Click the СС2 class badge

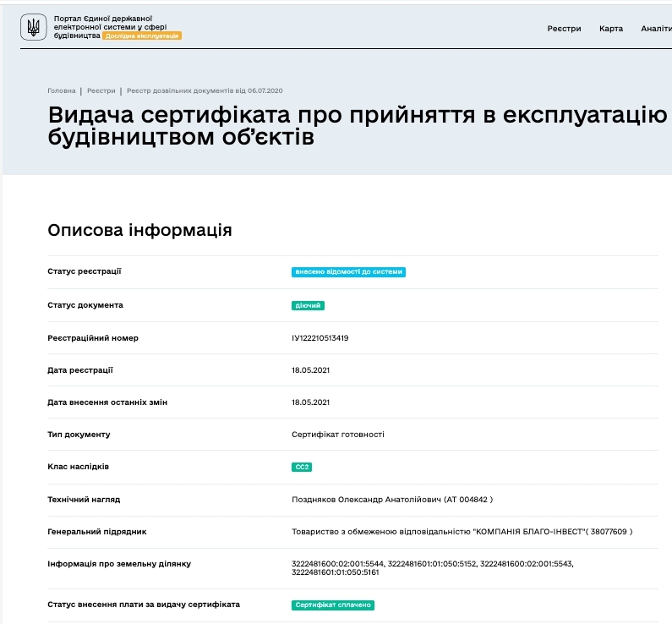[302, 467]
